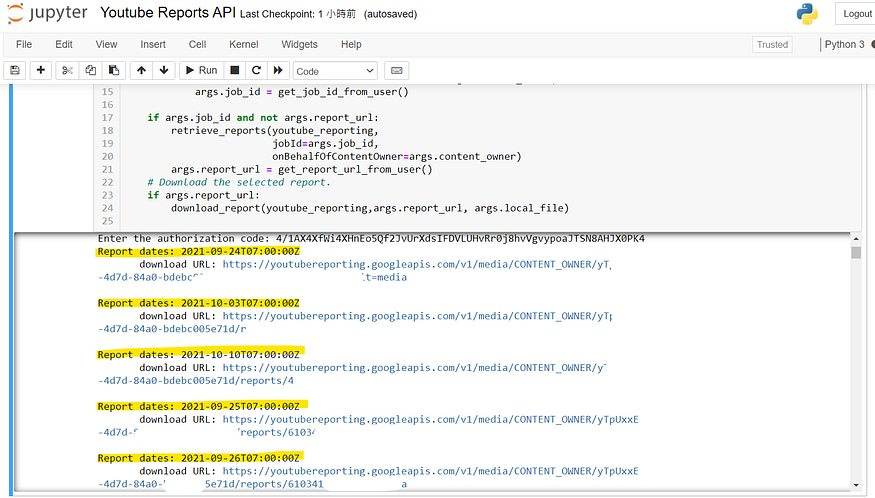The width and height of the screenshot is (875, 498).
Task: Click the text Report dates: 2021-10-03T07:00:00Z
Action: pyautogui.click(x=199, y=303)
